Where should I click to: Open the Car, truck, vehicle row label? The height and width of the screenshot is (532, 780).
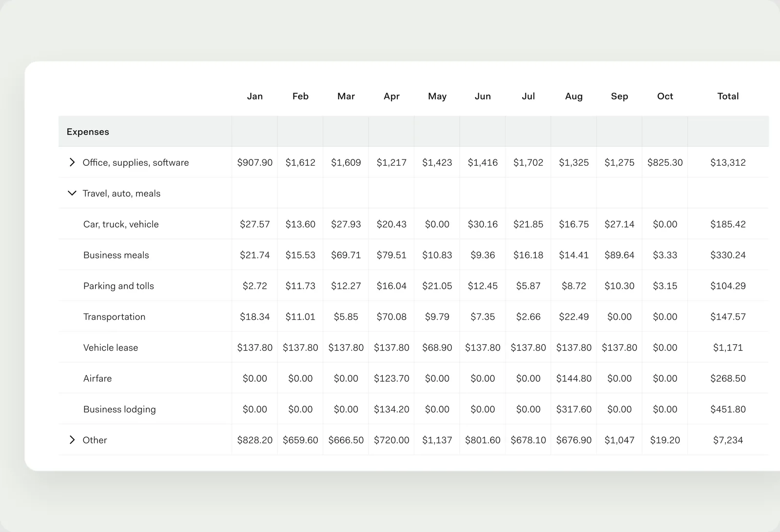pyautogui.click(x=121, y=224)
